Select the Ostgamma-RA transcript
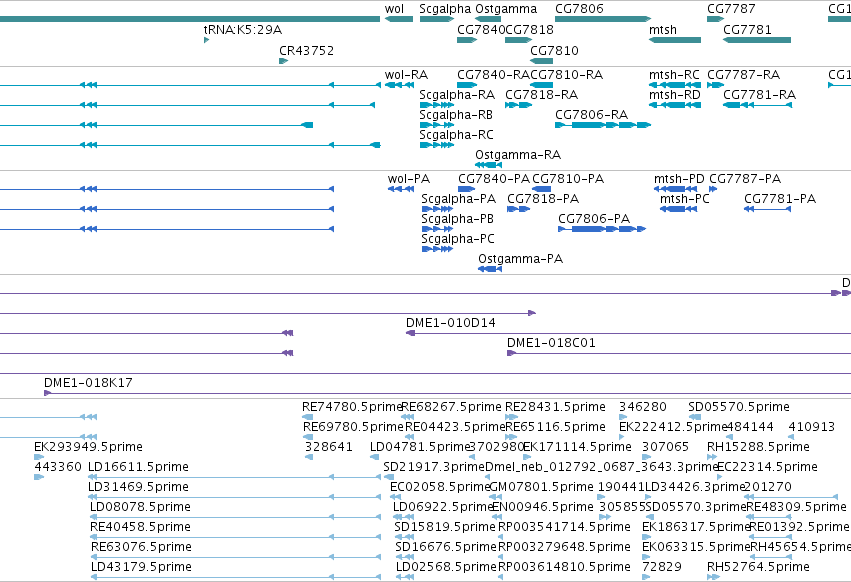Image resolution: width=851 pixels, height=582 pixels. pyautogui.click(x=488, y=166)
